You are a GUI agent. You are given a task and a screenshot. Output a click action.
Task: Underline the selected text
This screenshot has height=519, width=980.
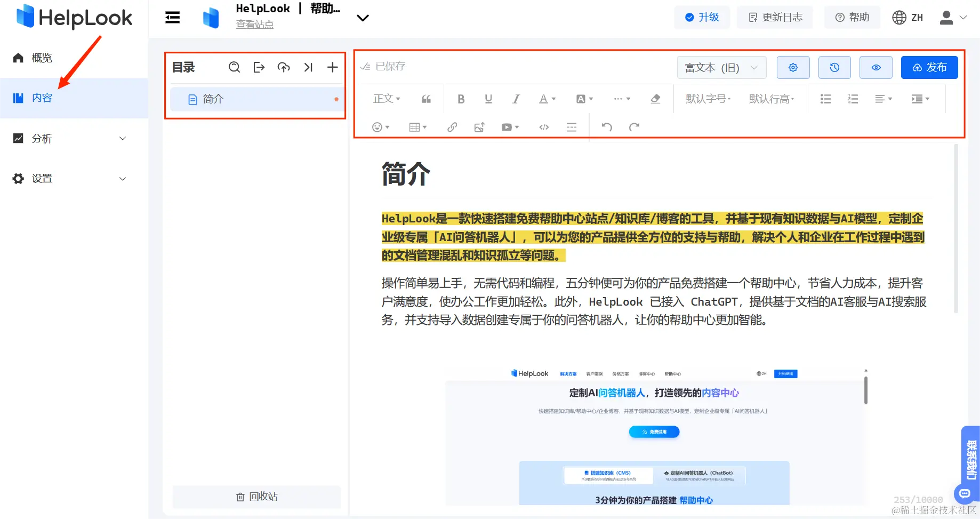[488, 99]
